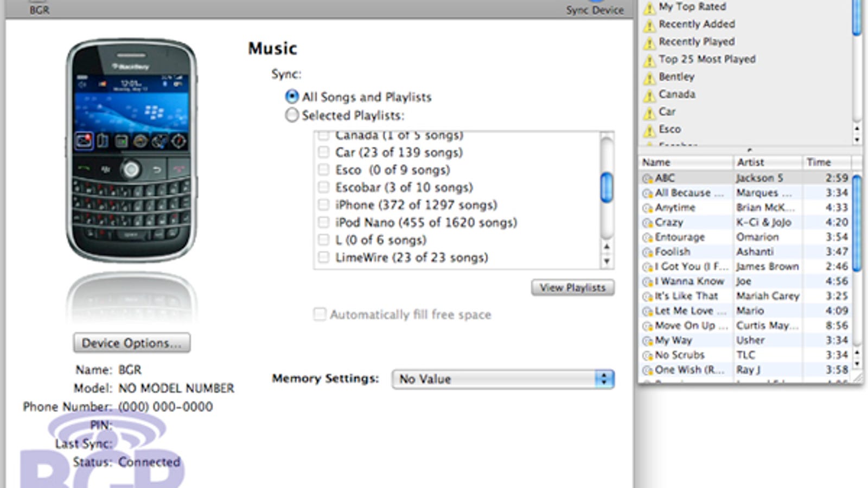Click the BlackBerry device image
The width and height of the screenshot is (868, 488).
point(131,150)
